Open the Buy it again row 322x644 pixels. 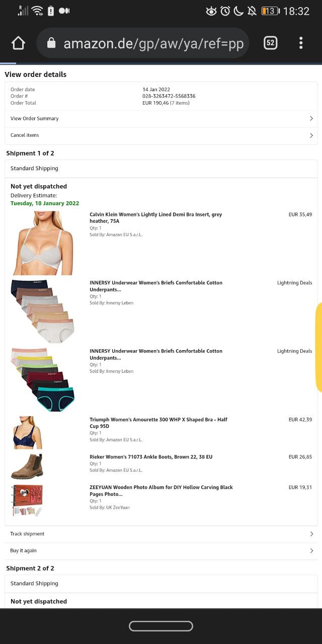[161, 551]
